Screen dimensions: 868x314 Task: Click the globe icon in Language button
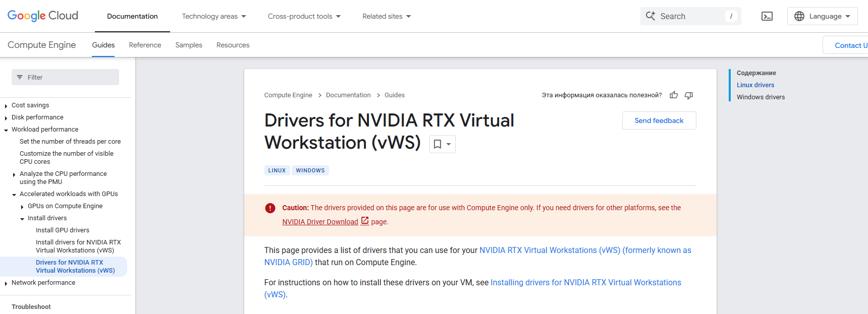pos(799,16)
